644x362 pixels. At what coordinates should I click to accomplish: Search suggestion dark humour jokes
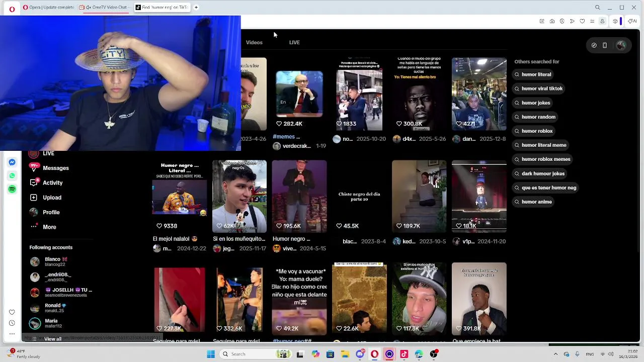[x=539, y=173]
